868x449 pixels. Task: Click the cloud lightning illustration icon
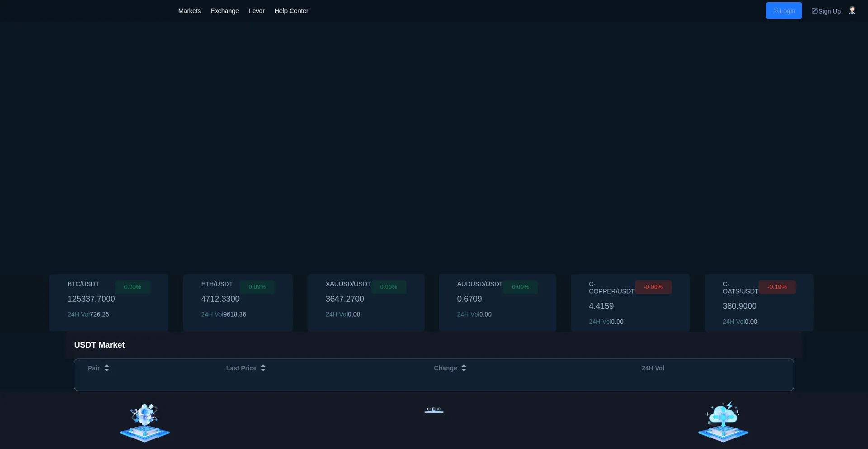(723, 422)
